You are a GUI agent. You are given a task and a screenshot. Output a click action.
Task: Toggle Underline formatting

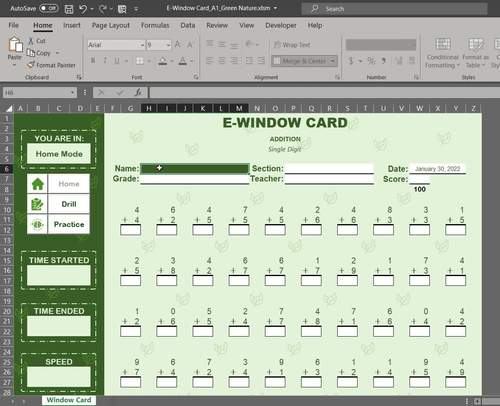click(117, 61)
